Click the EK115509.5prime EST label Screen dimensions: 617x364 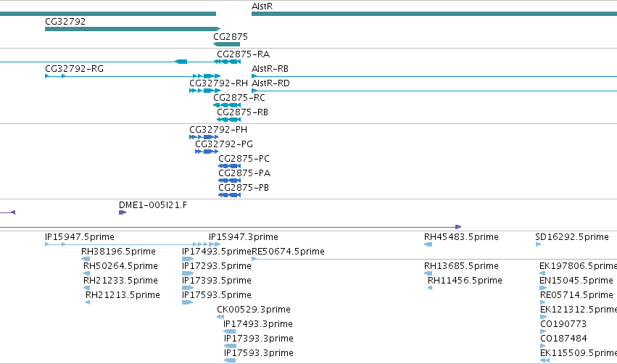[579, 353]
